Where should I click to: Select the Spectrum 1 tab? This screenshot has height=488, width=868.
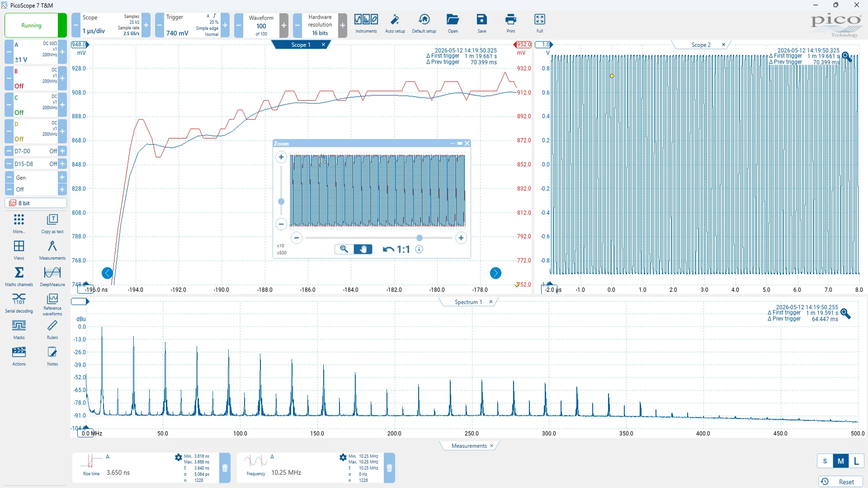[x=468, y=302]
